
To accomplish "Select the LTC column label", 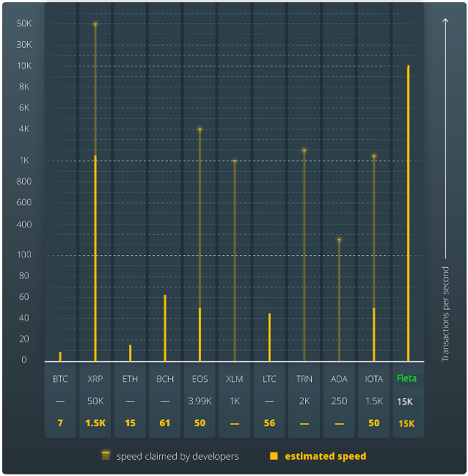I will click(269, 379).
